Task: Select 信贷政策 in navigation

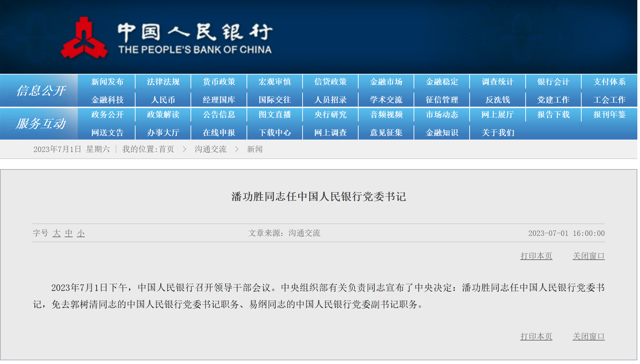Action: (x=330, y=82)
